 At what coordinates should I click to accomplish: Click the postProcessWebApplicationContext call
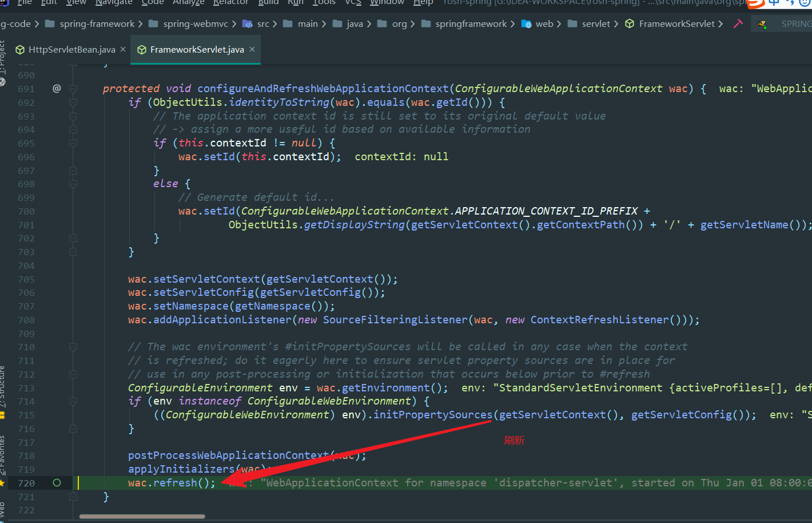(229, 455)
